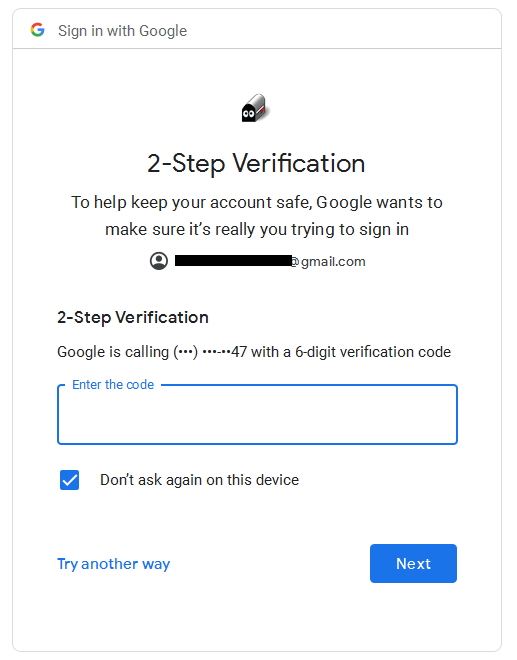Click the Sign in with Google header text
The image size is (517, 660).
tap(122, 31)
